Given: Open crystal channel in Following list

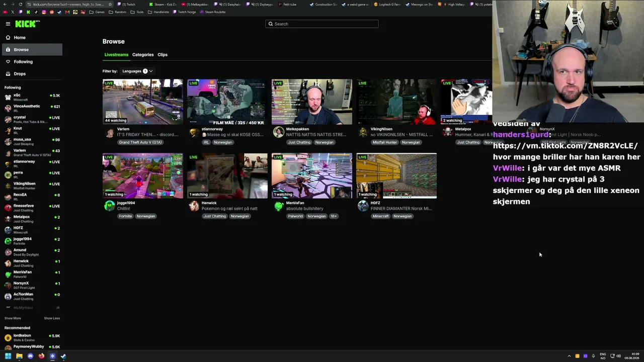Looking at the screenshot, I should pyautogui.click(x=32, y=119).
